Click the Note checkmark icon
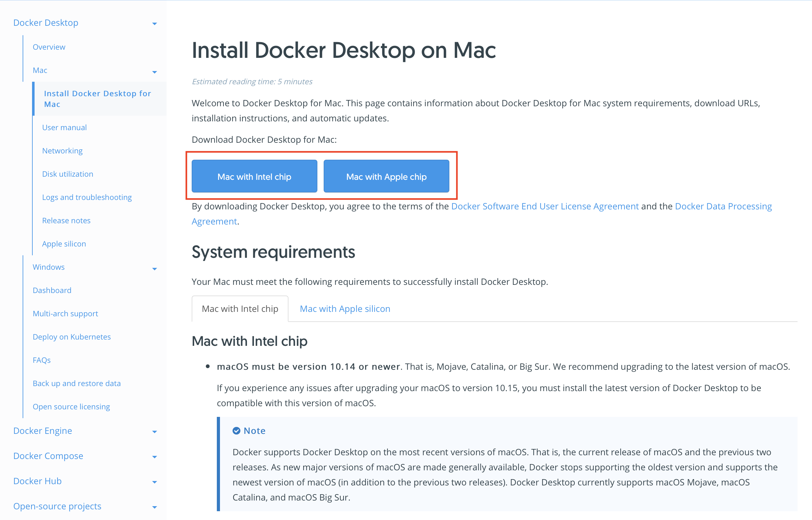812x520 pixels. (236, 430)
